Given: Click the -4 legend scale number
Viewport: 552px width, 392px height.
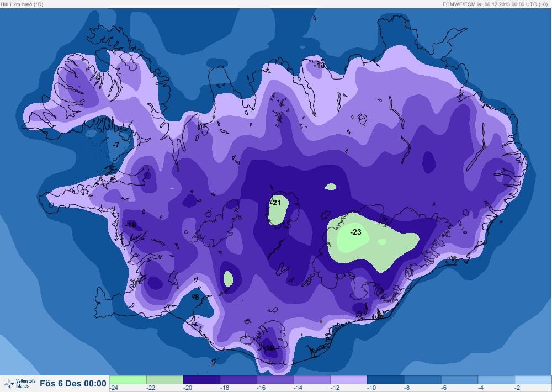Looking at the screenshot, I should [x=481, y=388].
